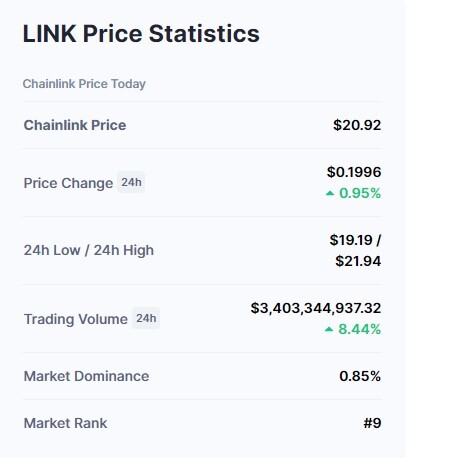Image resolution: width=449 pixels, height=458 pixels.
Task: Click the 24h Low / 24h High label
Action: [89, 250]
